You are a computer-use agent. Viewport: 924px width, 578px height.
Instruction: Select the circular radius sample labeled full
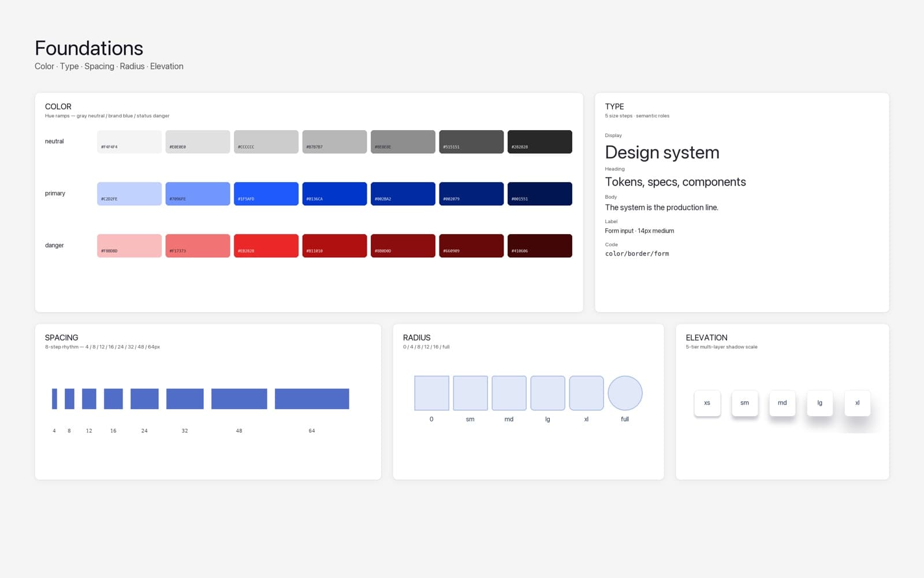[x=625, y=393]
